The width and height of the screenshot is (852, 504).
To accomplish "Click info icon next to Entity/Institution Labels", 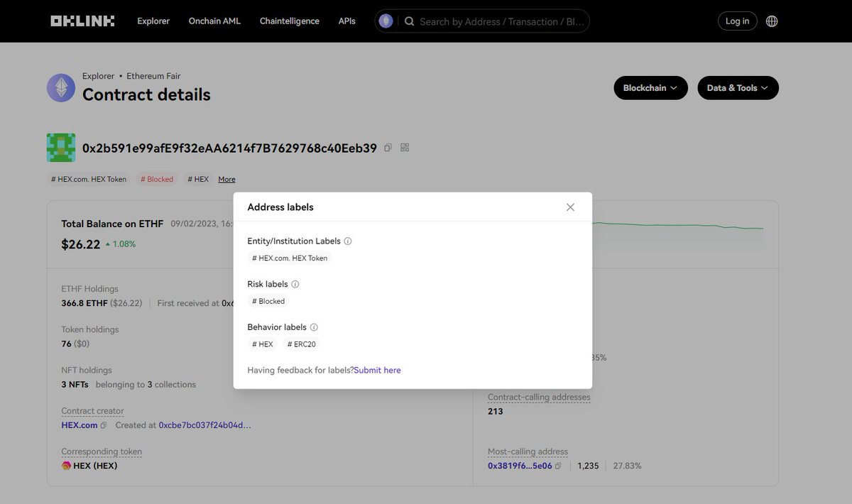I will click(x=348, y=241).
